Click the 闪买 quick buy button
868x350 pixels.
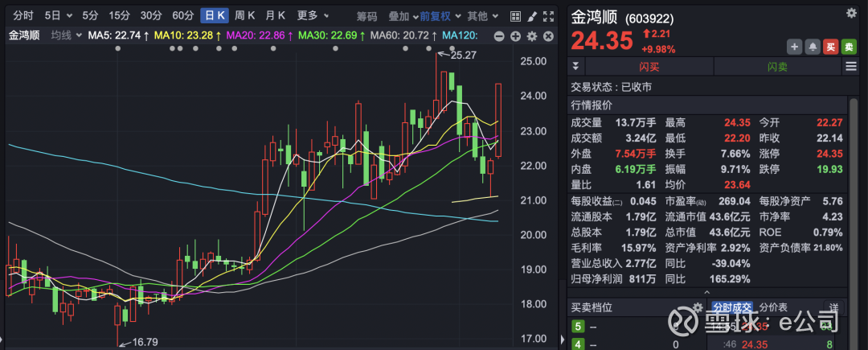649,67
